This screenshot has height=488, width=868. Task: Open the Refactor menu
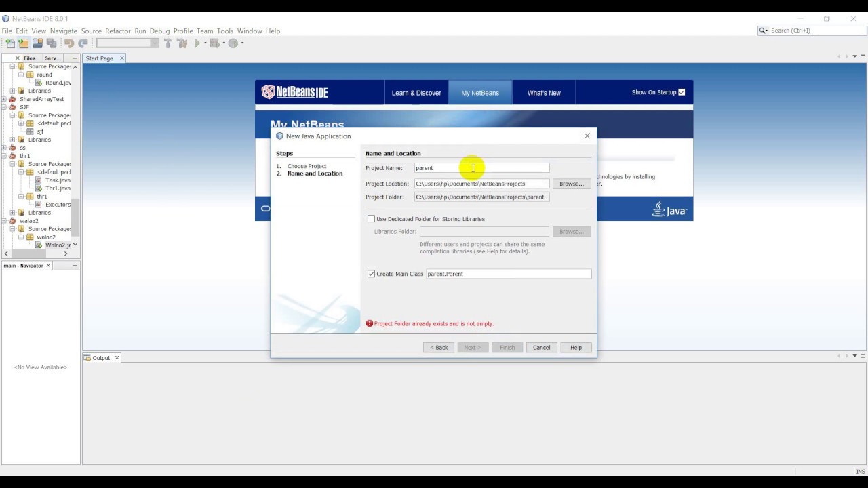pos(118,31)
